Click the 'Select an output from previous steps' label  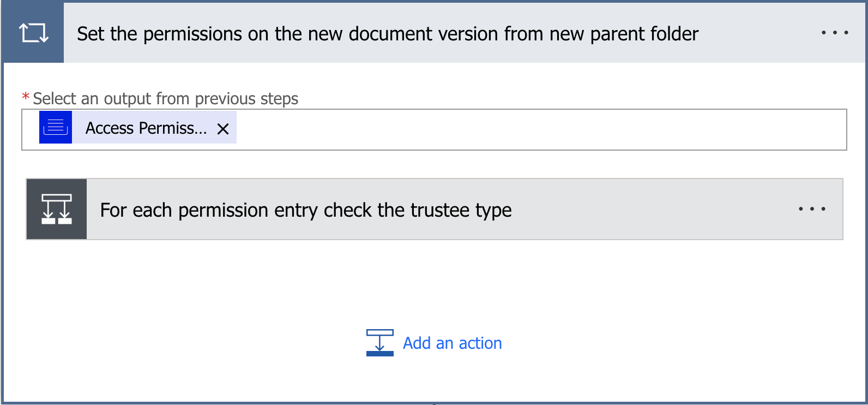click(165, 99)
